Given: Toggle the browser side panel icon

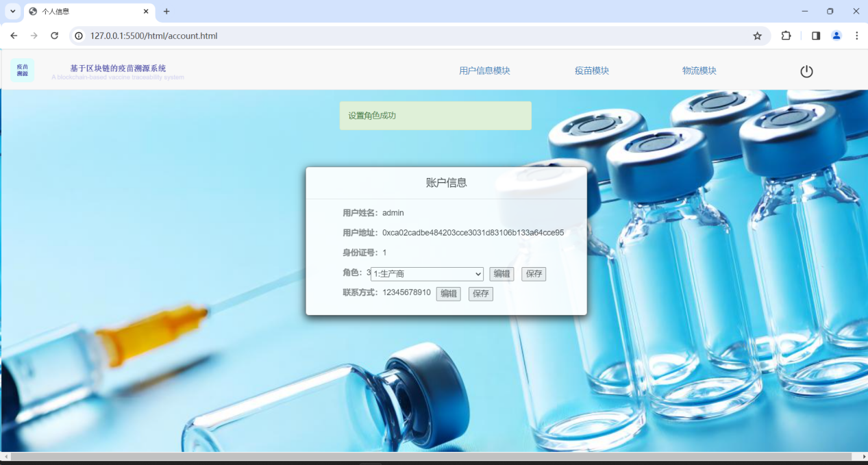Looking at the screenshot, I should (x=816, y=36).
